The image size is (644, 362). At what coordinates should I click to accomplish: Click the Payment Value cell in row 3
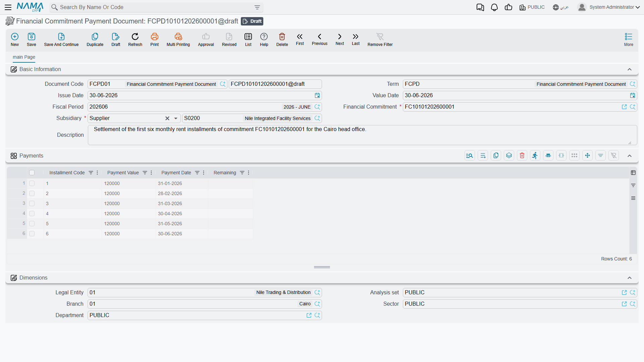(x=129, y=203)
